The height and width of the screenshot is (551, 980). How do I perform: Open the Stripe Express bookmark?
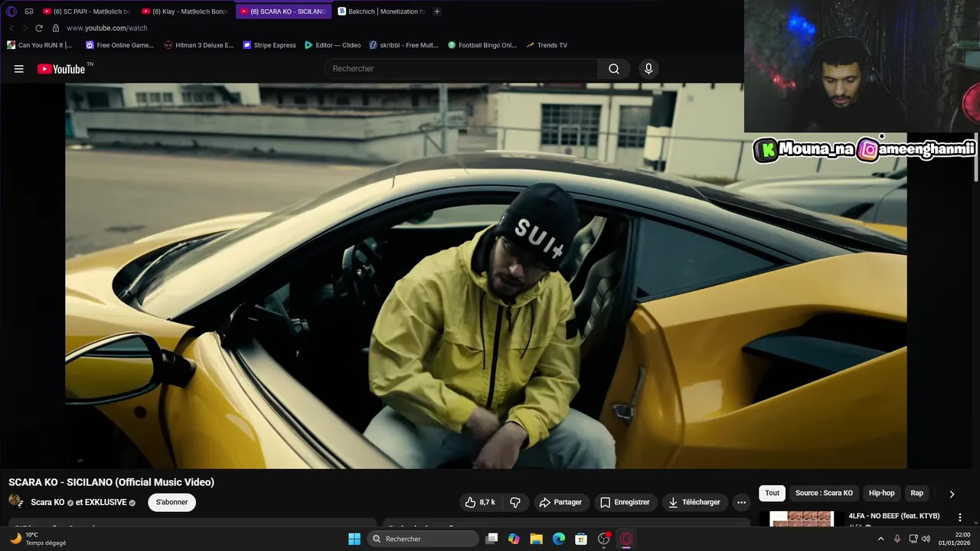click(x=269, y=45)
